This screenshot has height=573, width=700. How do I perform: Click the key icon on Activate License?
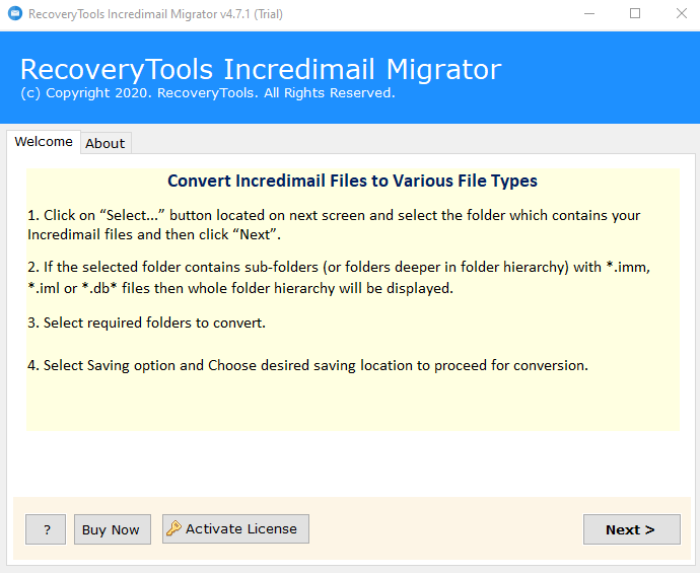pyautogui.click(x=173, y=529)
